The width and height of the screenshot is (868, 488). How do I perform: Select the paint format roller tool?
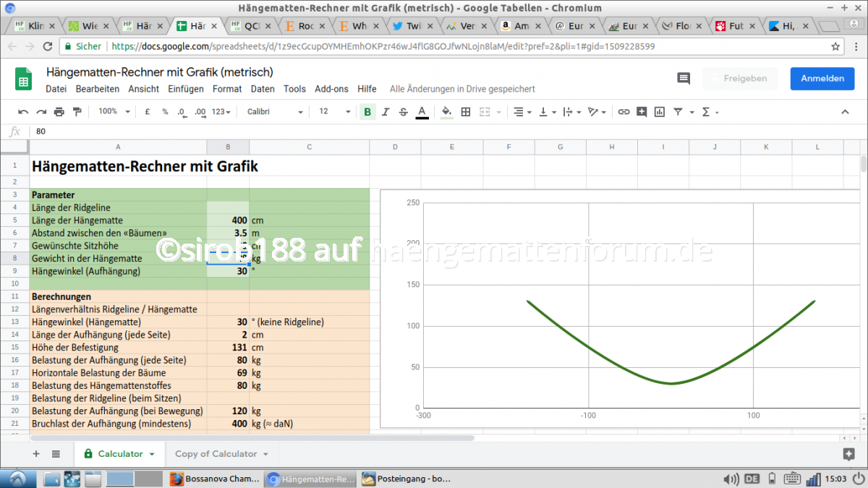pyautogui.click(x=77, y=112)
